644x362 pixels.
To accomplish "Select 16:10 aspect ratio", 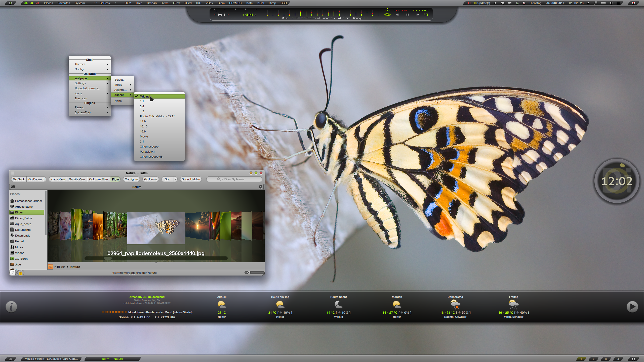I will pyautogui.click(x=159, y=126).
